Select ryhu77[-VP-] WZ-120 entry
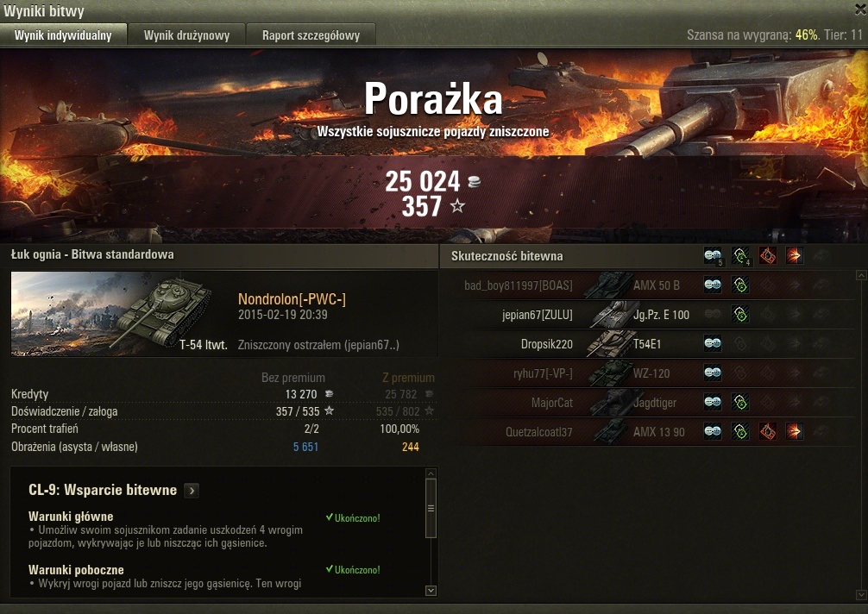 tap(655, 373)
